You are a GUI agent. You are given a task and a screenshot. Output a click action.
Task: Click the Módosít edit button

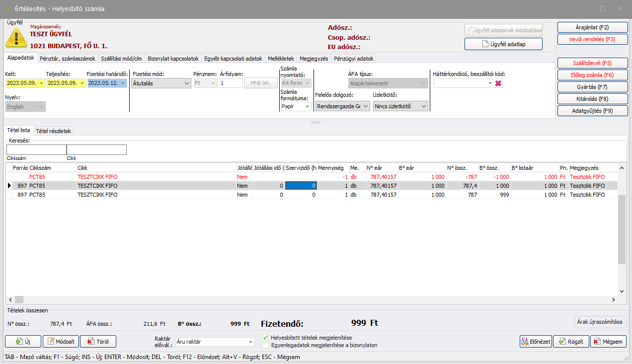click(61, 342)
